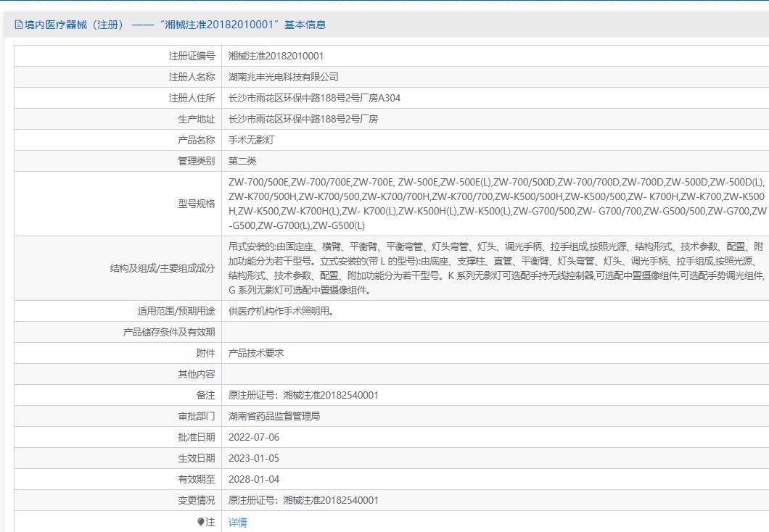This screenshot has height=532, width=769.
Task: Click the approval date 2022-07-06
Action: coord(254,437)
